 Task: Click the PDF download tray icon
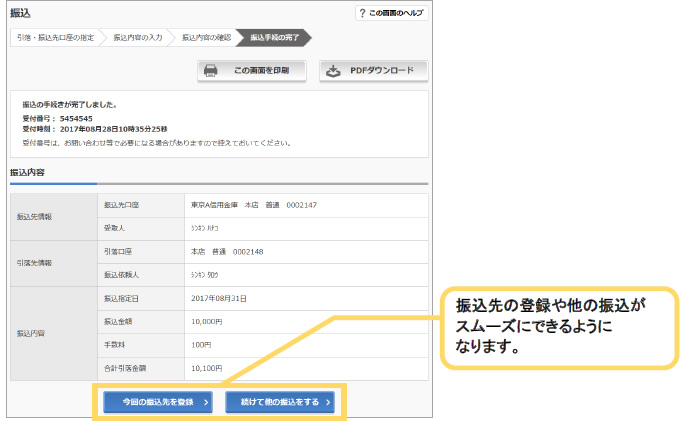tap(333, 71)
